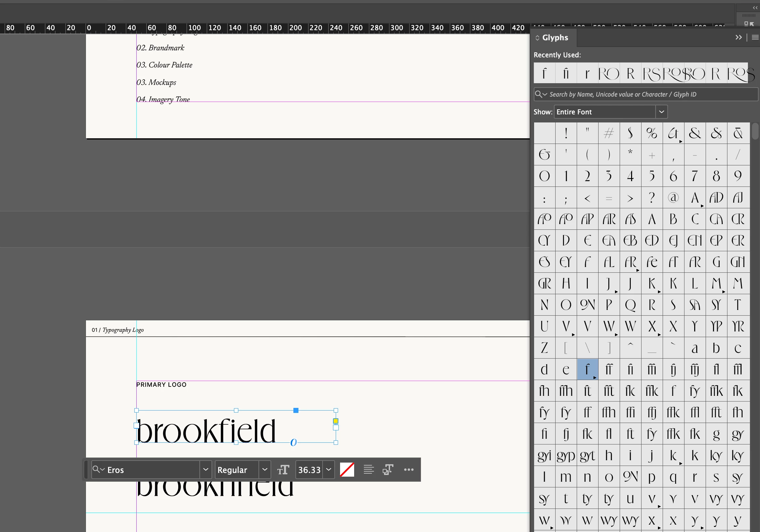Open the Show Entire Font dropdown

661,112
